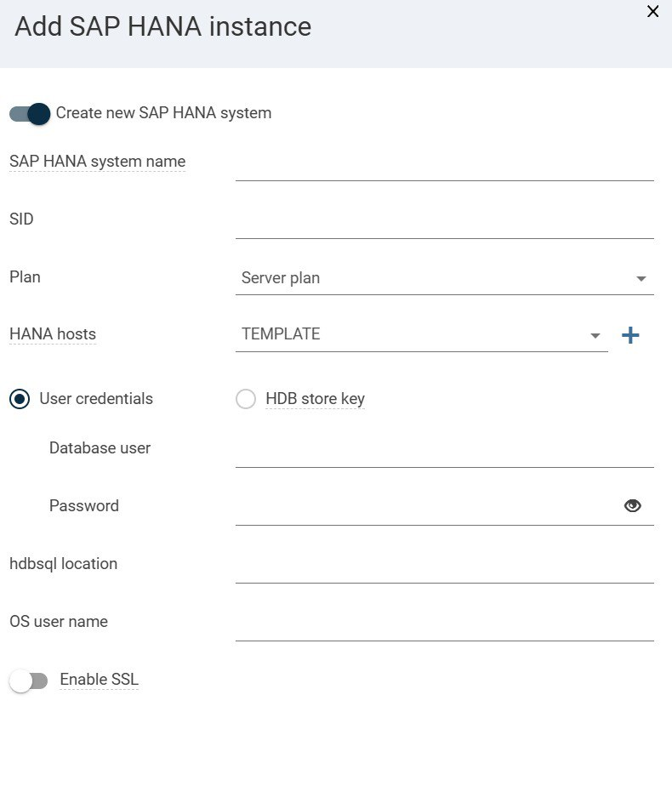
Task: Select the HDB store key radio button
Action: (246, 399)
